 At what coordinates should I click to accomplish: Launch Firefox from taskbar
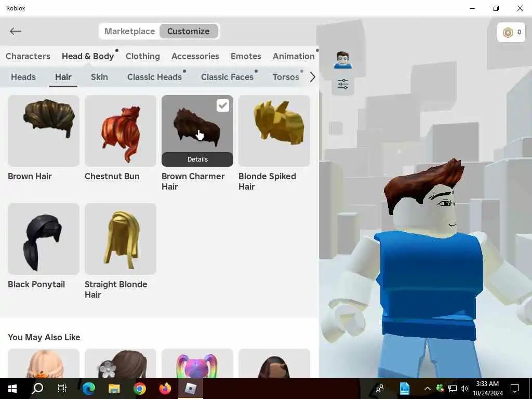tap(165, 389)
